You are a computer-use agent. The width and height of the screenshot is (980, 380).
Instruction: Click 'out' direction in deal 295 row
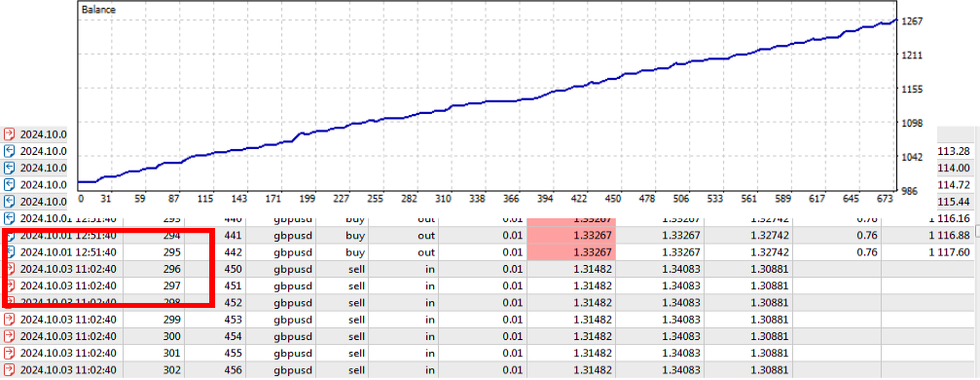pyautogui.click(x=426, y=252)
